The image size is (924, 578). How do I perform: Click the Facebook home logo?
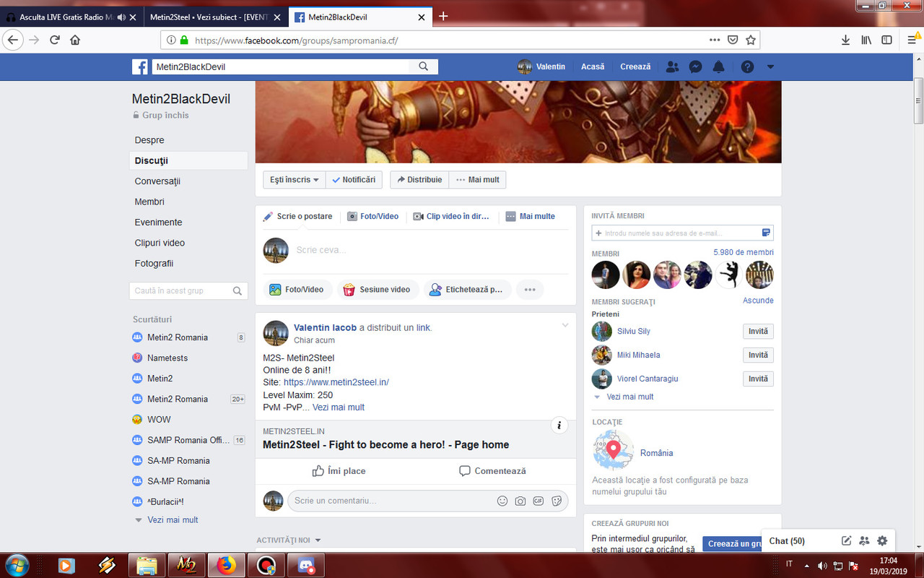point(139,66)
